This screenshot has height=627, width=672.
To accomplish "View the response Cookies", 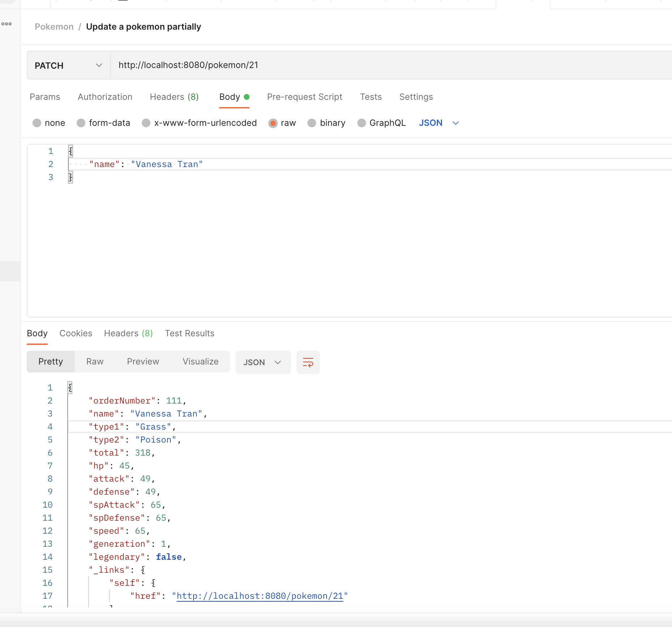I will pyautogui.click(x=76, y=333).
